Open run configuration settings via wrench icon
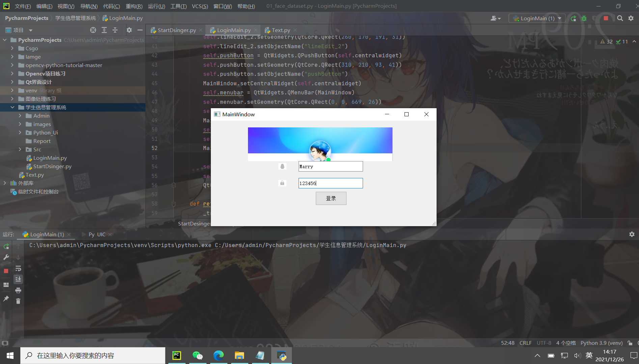 6,257
